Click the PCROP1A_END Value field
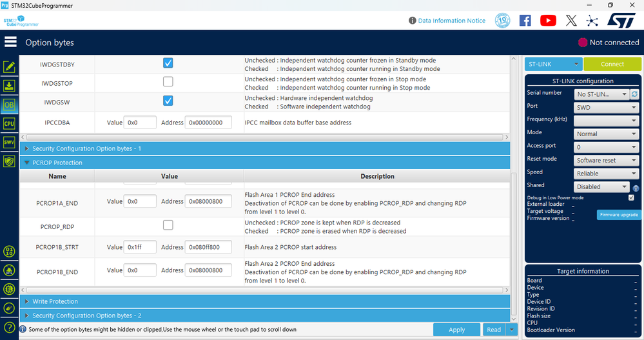 [140, 201]
